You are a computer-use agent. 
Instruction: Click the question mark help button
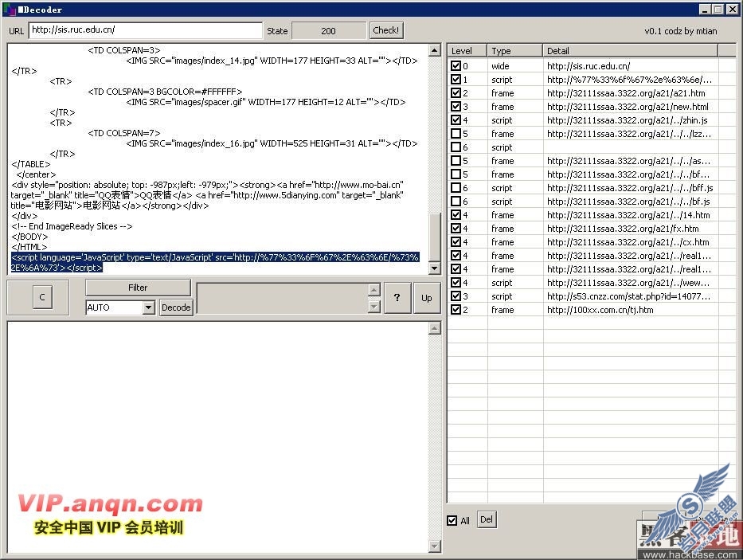(x=397, y=298)
